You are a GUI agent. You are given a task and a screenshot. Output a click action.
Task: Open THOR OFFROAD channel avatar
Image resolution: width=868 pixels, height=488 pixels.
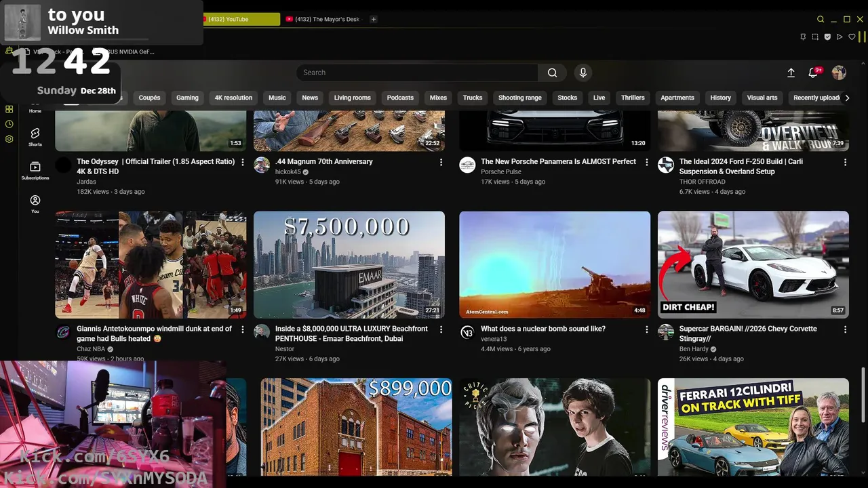tap(666, 165)
